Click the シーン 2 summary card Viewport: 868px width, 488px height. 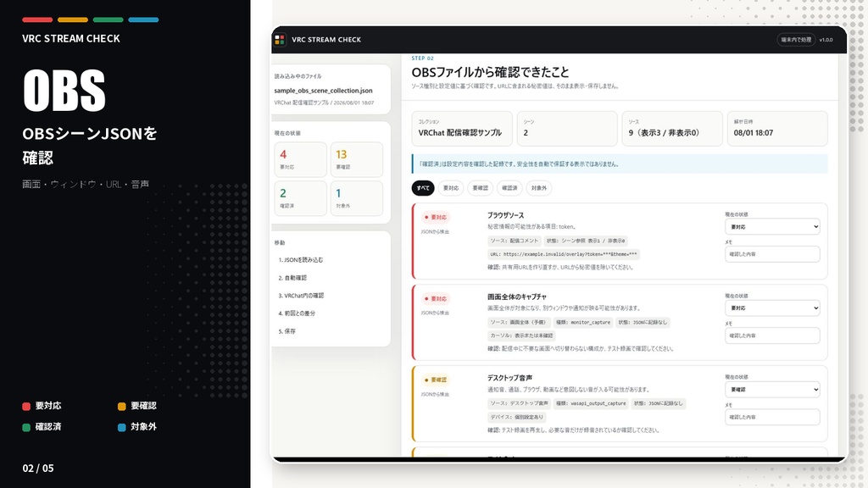567,129
